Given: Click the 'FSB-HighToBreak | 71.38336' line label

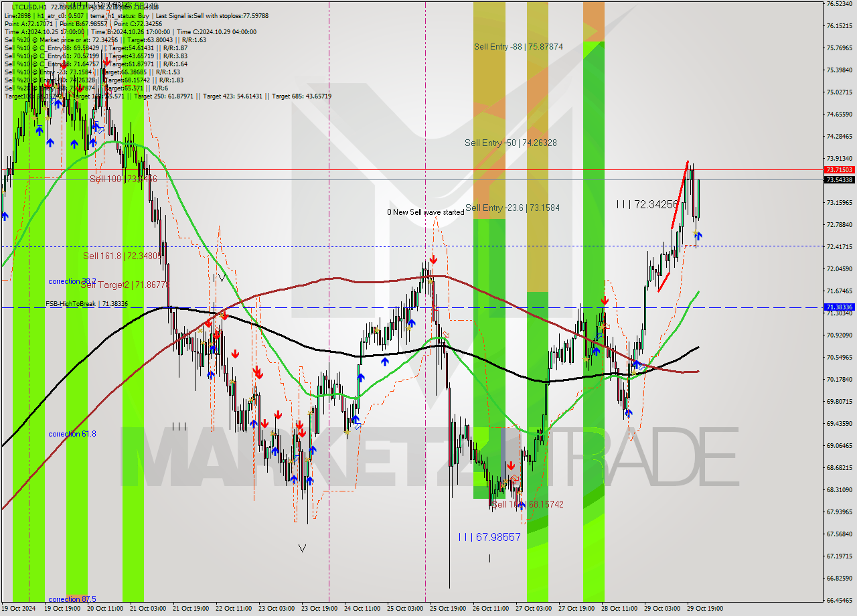Looking at the screenshot, I should (x=86, y=304).
